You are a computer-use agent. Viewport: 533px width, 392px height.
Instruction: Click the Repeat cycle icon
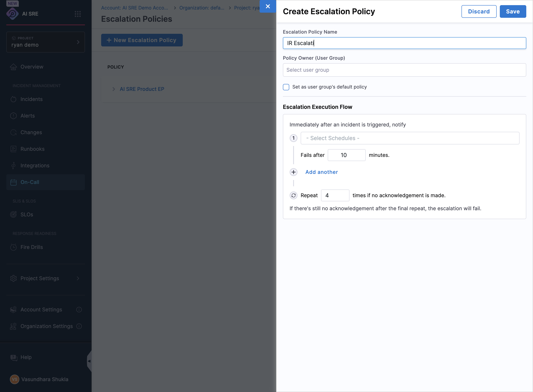coord(293,195)
